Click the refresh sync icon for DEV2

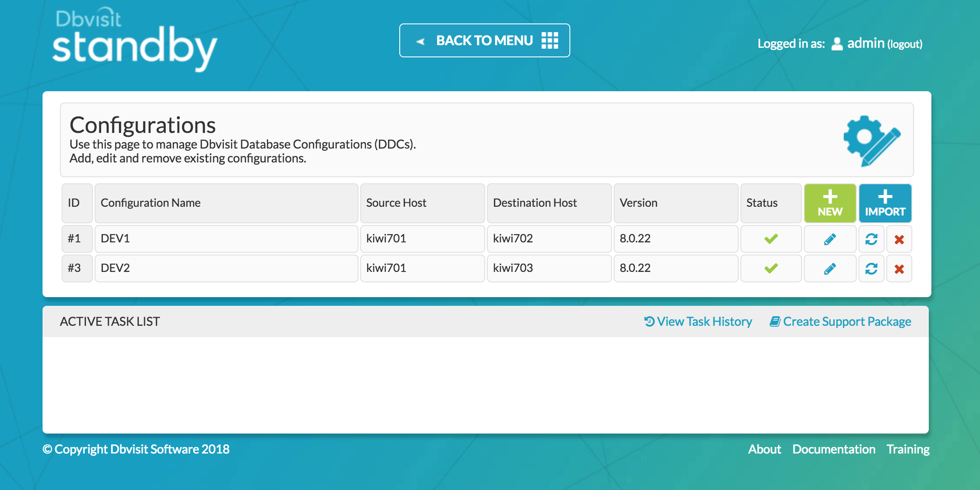(871, 268)
